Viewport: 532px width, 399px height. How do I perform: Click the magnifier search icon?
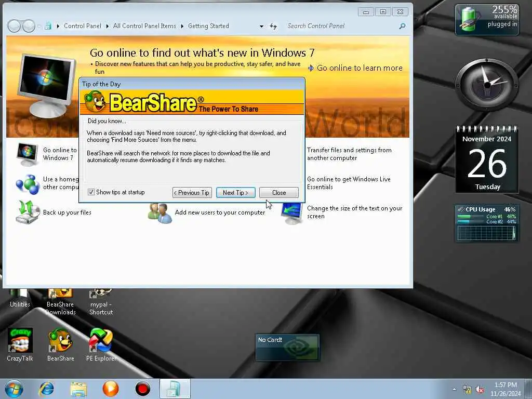click(403, 26)
